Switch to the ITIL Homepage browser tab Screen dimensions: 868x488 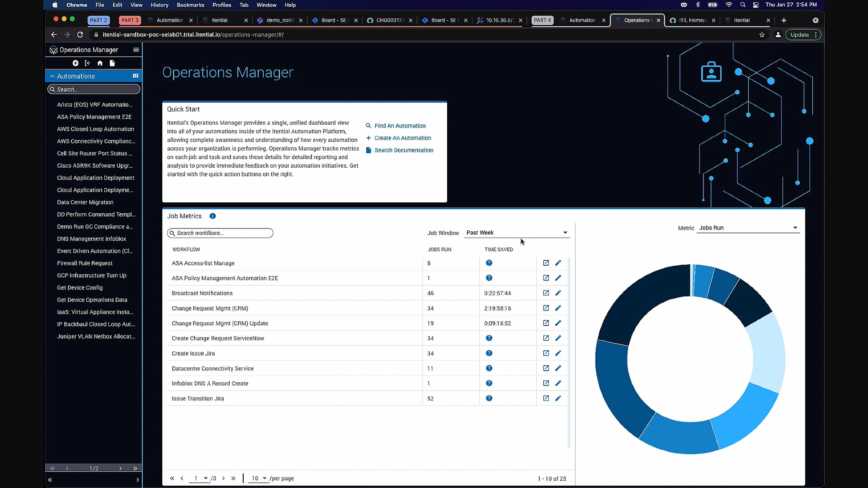[692, 20]
